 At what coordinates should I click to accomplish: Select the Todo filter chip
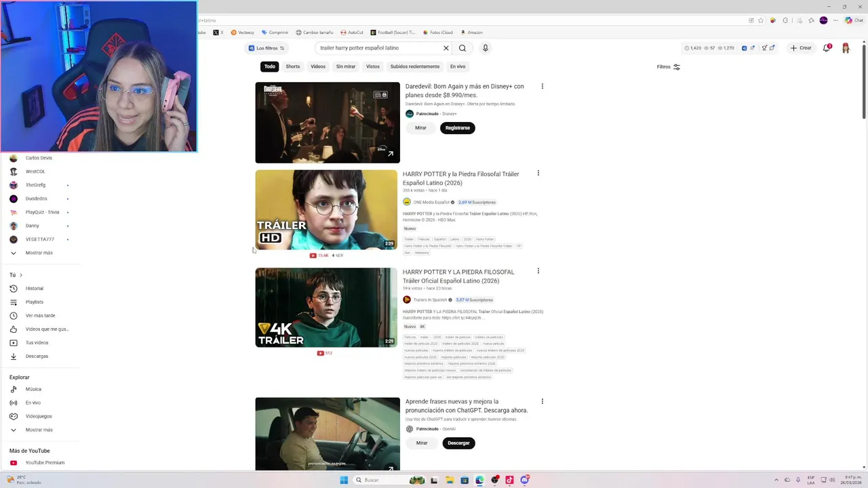[x=270, y=66]
